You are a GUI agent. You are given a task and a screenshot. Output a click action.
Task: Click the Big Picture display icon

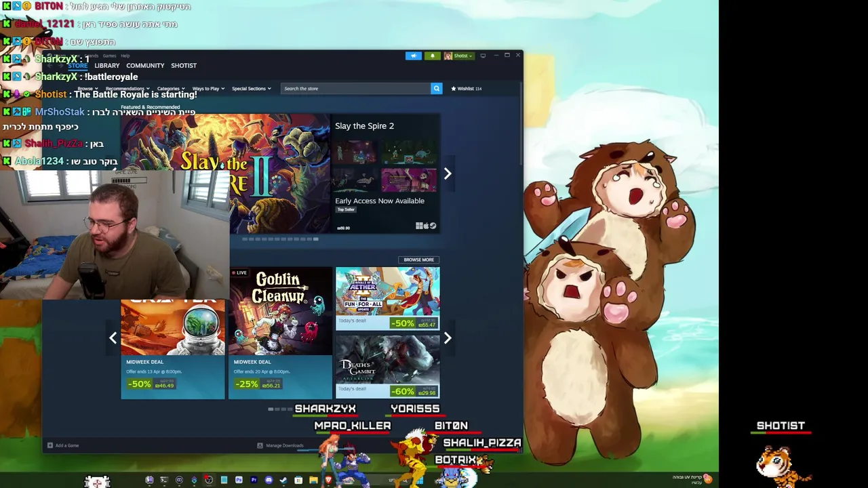tap(483, 56)
